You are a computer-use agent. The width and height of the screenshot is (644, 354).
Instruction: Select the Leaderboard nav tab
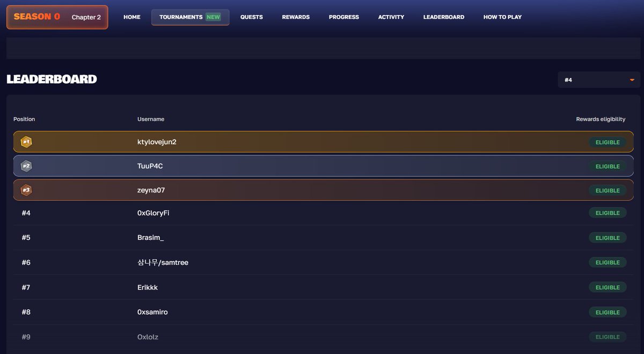(444, 17)
